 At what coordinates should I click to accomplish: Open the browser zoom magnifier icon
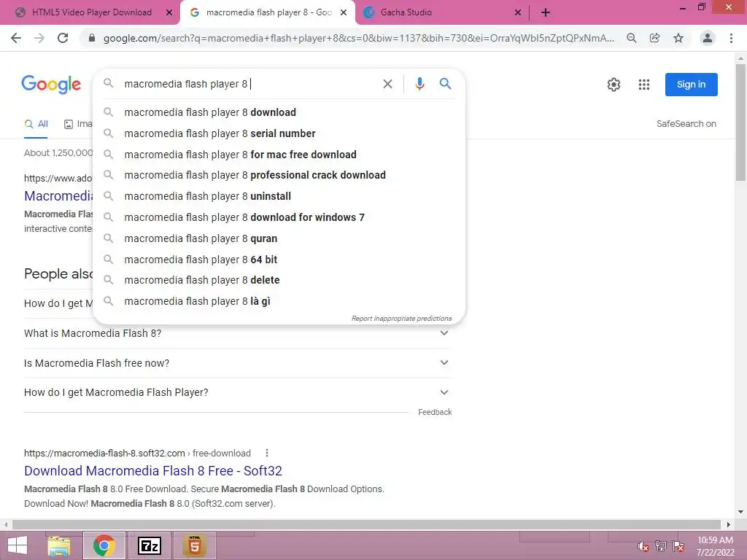(631, 38)
